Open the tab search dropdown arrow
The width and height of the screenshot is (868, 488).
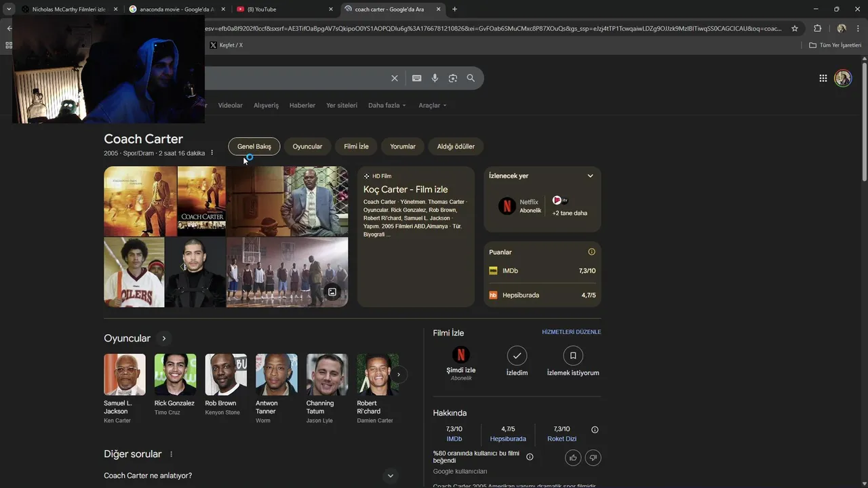[x=9, y=9]
